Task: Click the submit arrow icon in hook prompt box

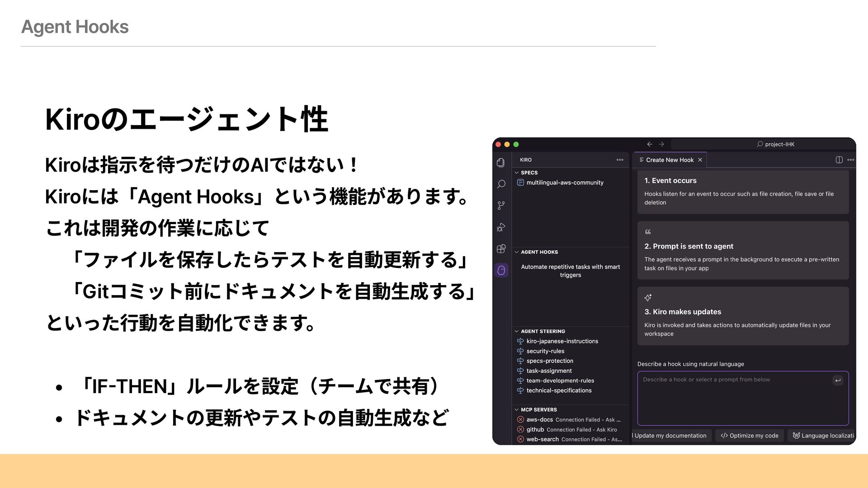Action: (x=838, y=380)
